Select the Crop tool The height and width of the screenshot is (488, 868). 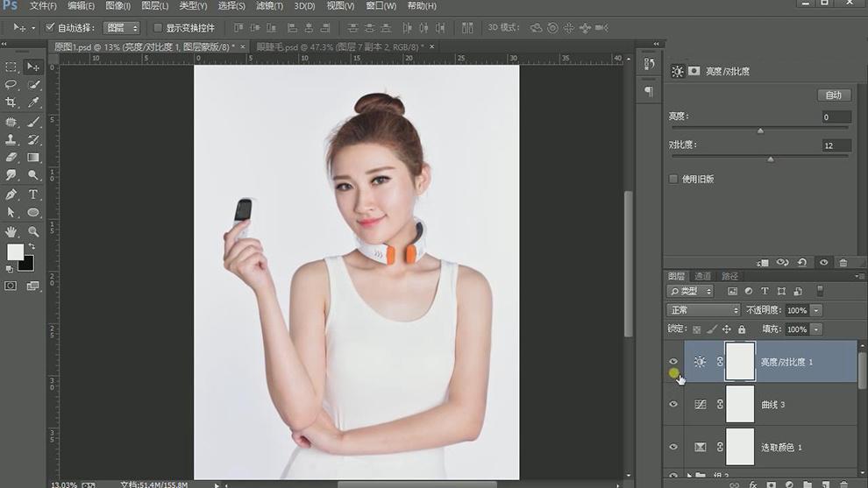[11, 103]
